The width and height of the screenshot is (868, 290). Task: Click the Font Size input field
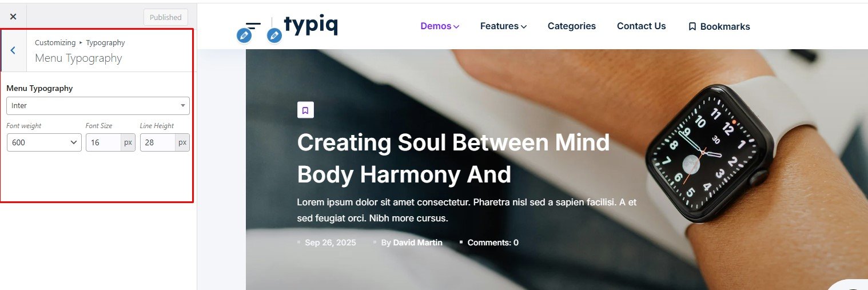(x=103, y=142)
